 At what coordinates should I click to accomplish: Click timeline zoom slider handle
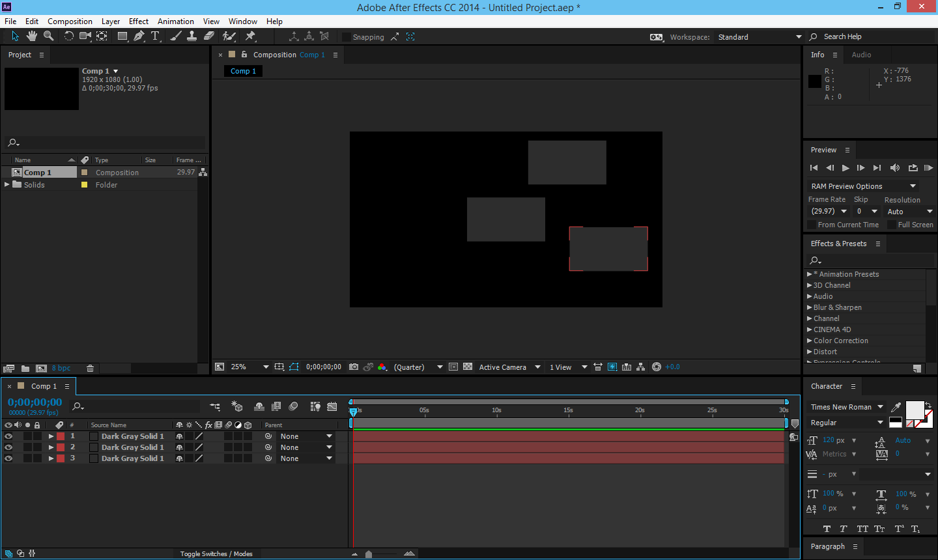pyautogui.click(x=369, y=554)
